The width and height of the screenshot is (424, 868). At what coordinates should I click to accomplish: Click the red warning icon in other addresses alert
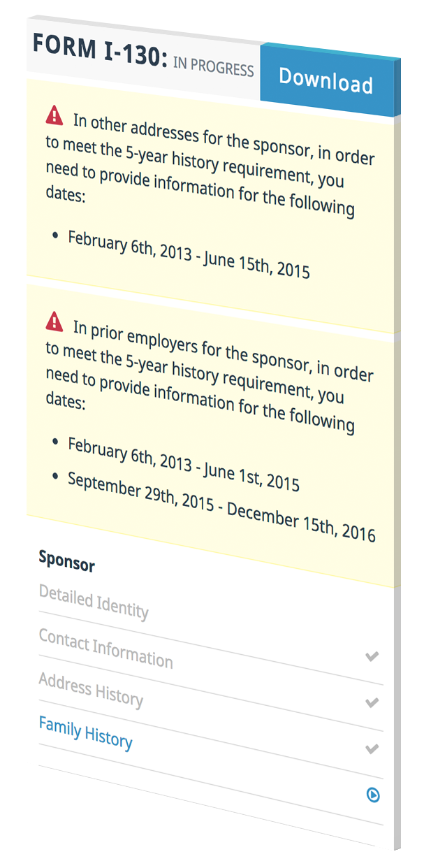coord(54,114)
